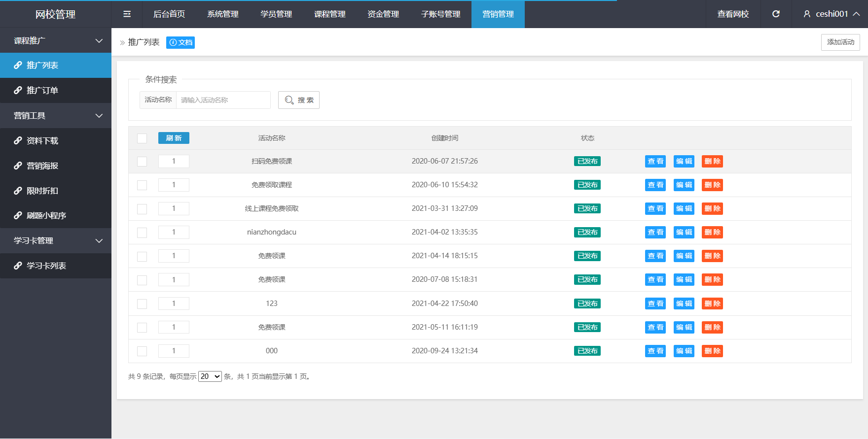The image size is (868, 439).
Task: Click the magnifier icon in search button
Action: pos(289,100)
